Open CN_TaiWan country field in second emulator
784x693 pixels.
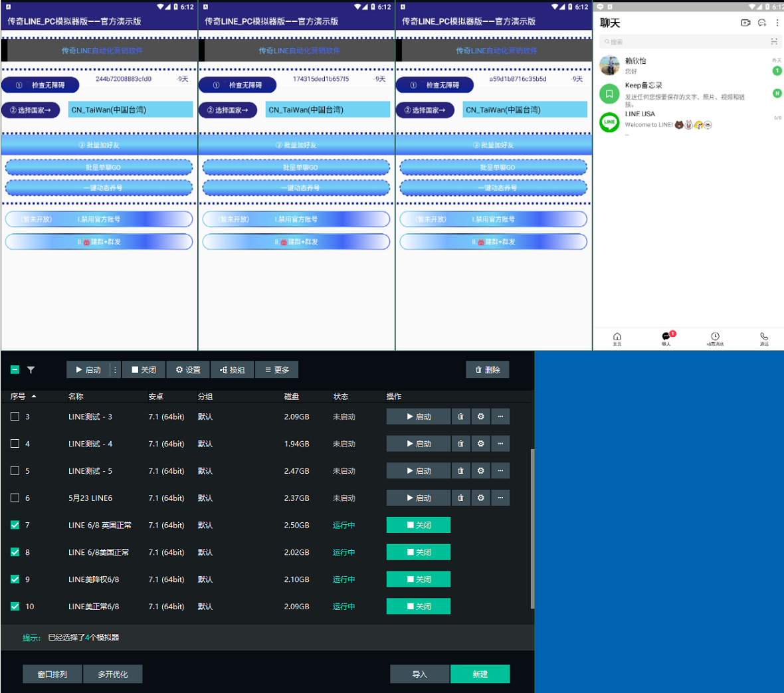[x=328, y=110]
